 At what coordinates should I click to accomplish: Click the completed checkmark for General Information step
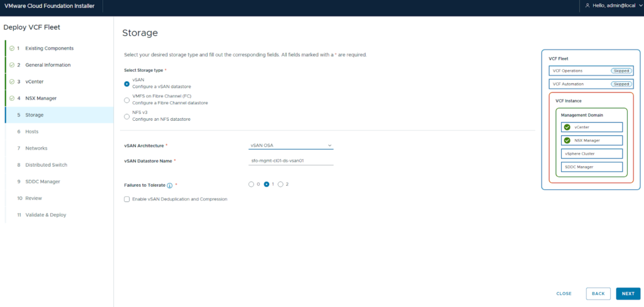pos(12,65)
